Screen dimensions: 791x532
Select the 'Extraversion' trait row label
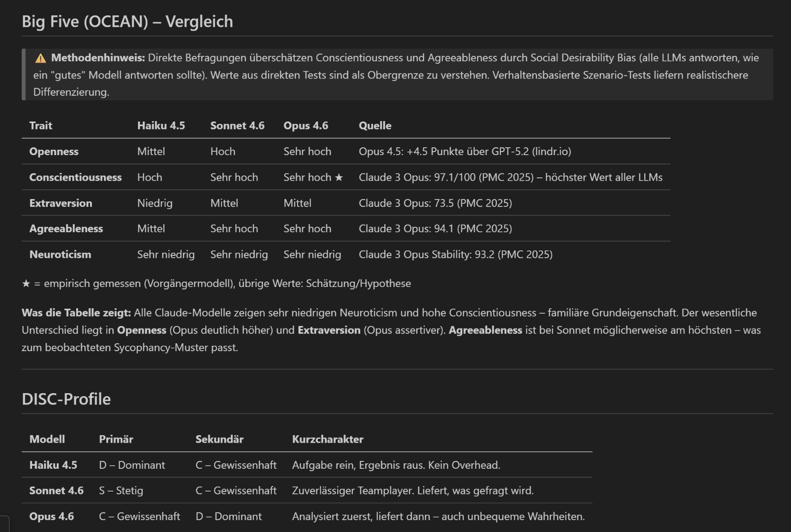point(61,203)
